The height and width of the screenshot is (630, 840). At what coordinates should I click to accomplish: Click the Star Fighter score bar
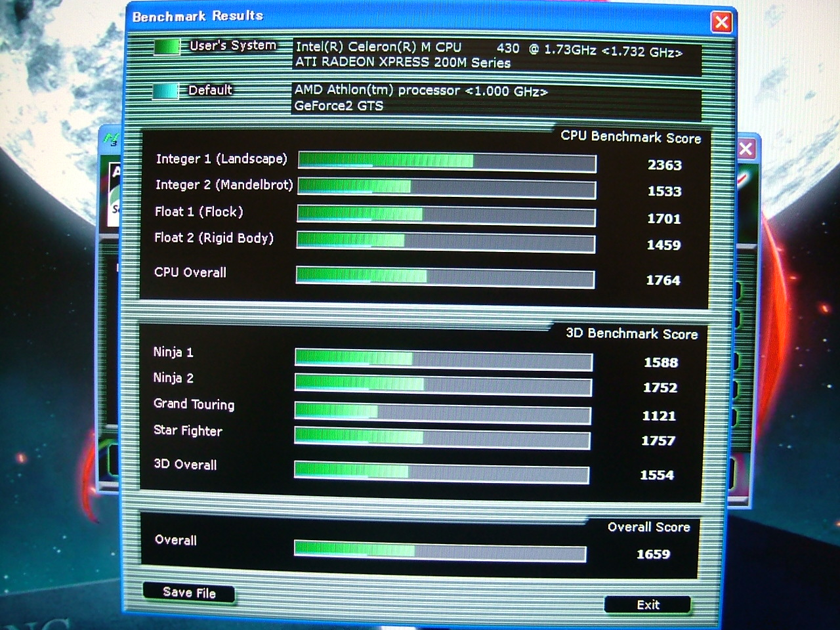442,438
